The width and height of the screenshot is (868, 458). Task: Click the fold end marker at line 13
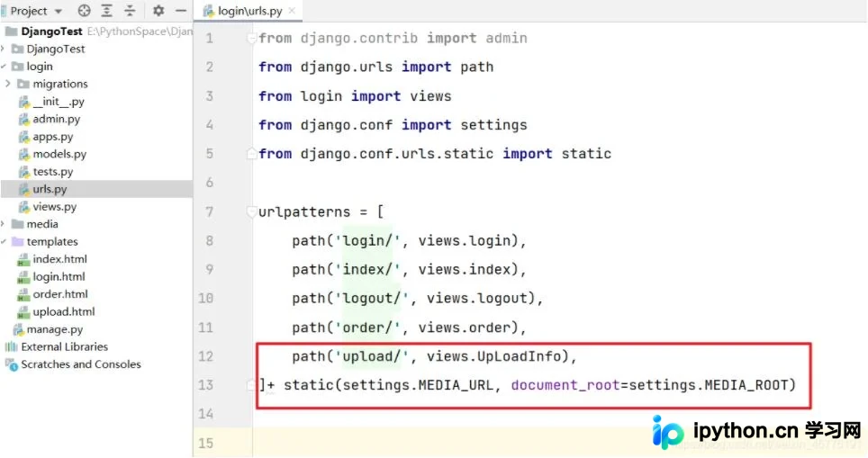coord(251,384)
